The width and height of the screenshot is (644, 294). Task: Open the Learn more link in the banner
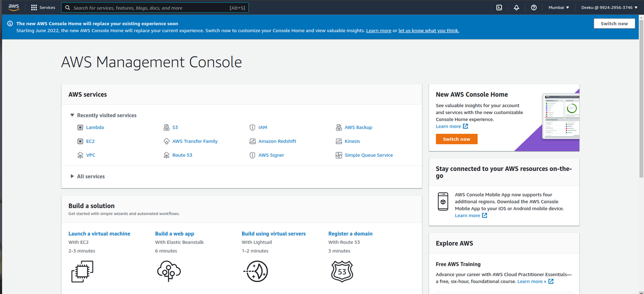coord(379,31)
